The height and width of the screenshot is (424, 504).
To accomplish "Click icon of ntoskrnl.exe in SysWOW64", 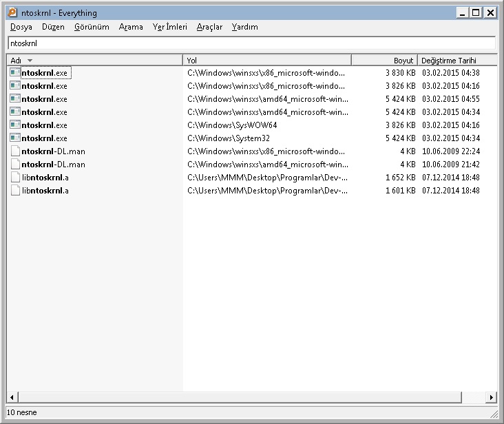I will coord(14,125).
